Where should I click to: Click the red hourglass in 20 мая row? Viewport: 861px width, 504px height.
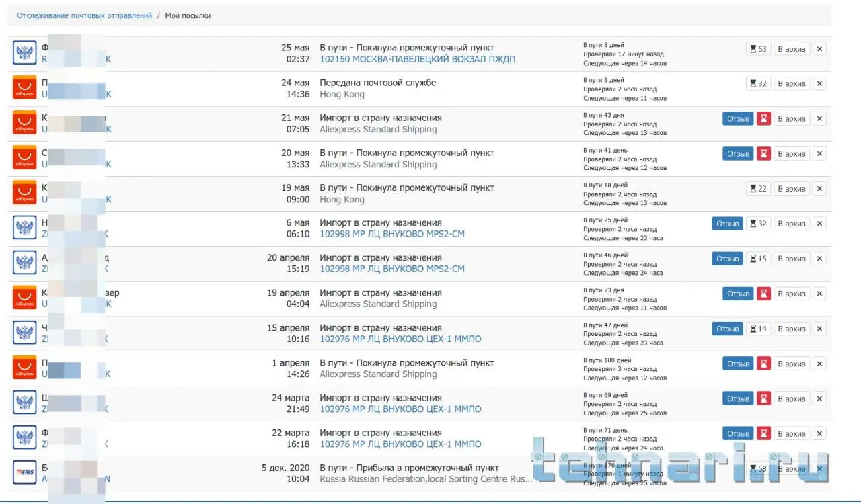coord(763,154)
